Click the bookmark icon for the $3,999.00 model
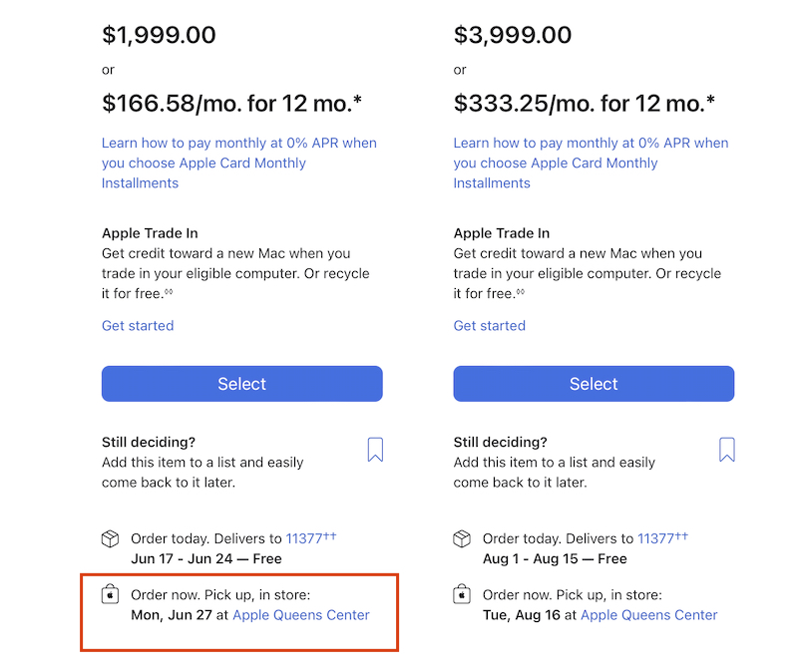Image resolution: width=798 pixels, height=672 pixels. click(x=727, y=450)
